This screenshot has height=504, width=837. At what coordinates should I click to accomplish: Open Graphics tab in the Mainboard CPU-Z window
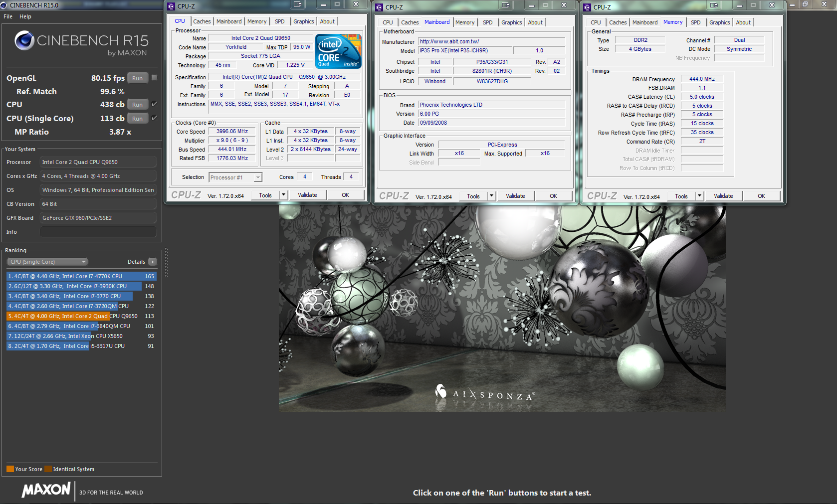[x=512, y=22]
